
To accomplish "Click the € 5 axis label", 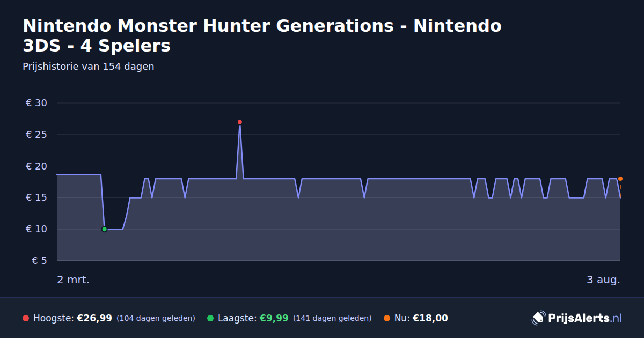I will (40, 261).
